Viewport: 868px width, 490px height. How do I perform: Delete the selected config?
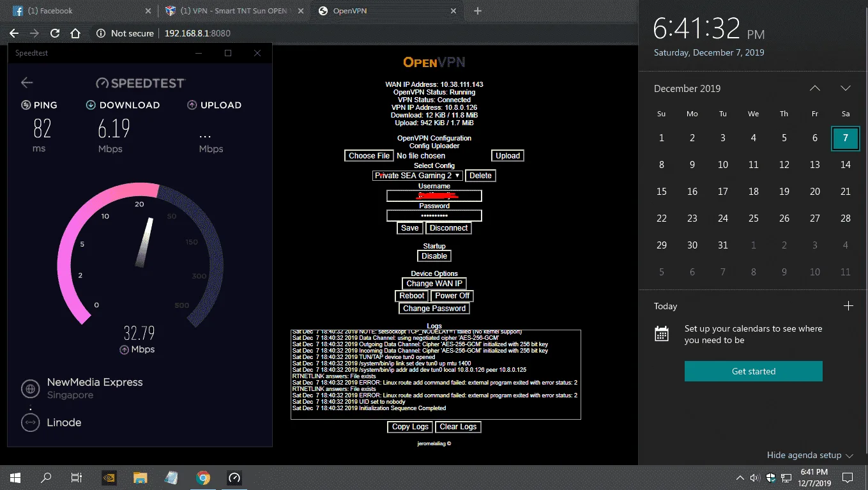pos(480,176)
